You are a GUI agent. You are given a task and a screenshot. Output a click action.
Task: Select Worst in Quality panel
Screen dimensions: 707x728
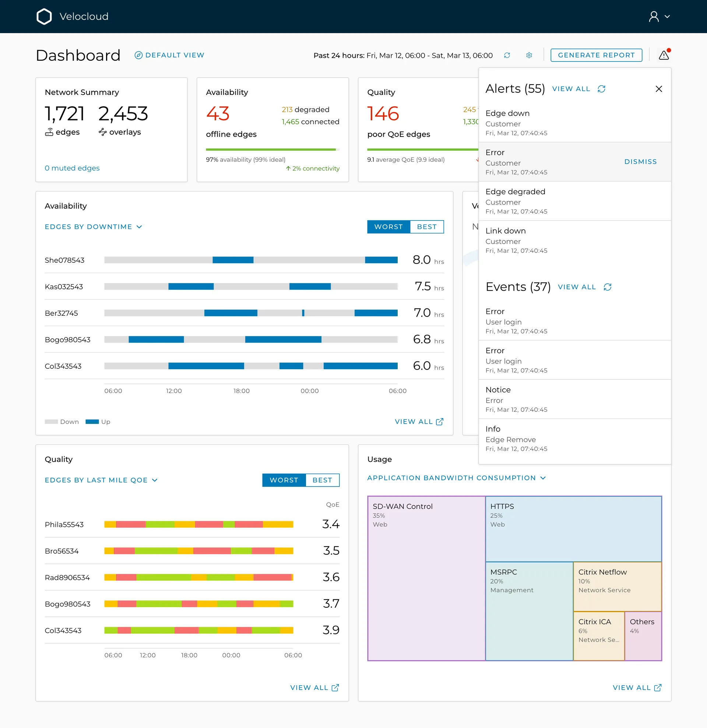coord(284,480)
